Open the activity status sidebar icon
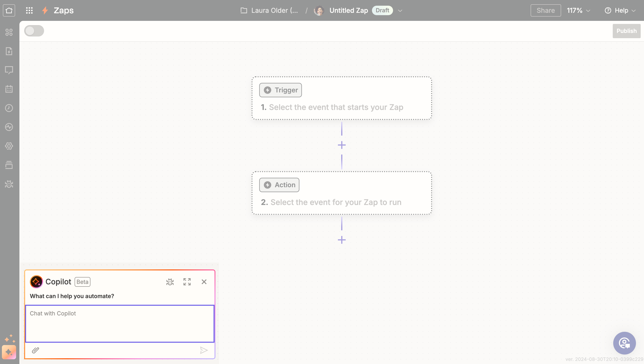The height and width of the screenshot is (364, 644). pyautogui.click(x=9, y=127)
